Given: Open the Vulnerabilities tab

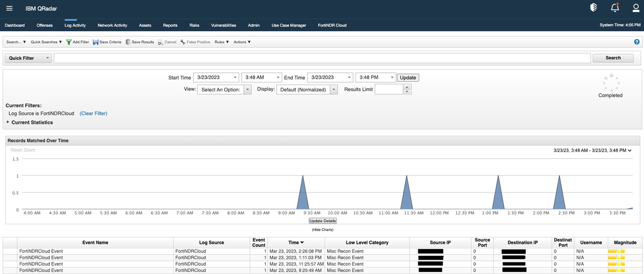Looking at the screenshot, I should pos(224,25).
